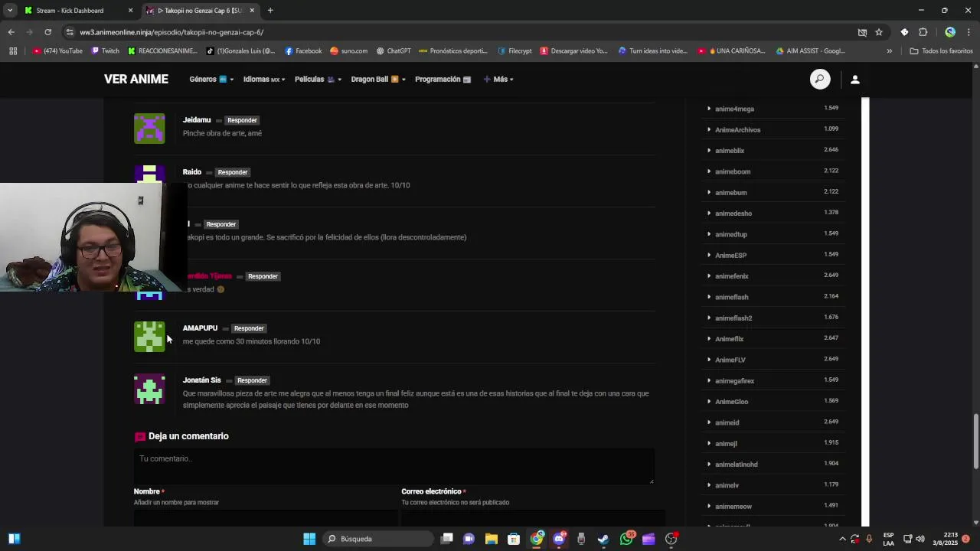Reply to Jonatán Sis's comment
The height and width of the screenshot is (551, 980).
coord(252,380)
